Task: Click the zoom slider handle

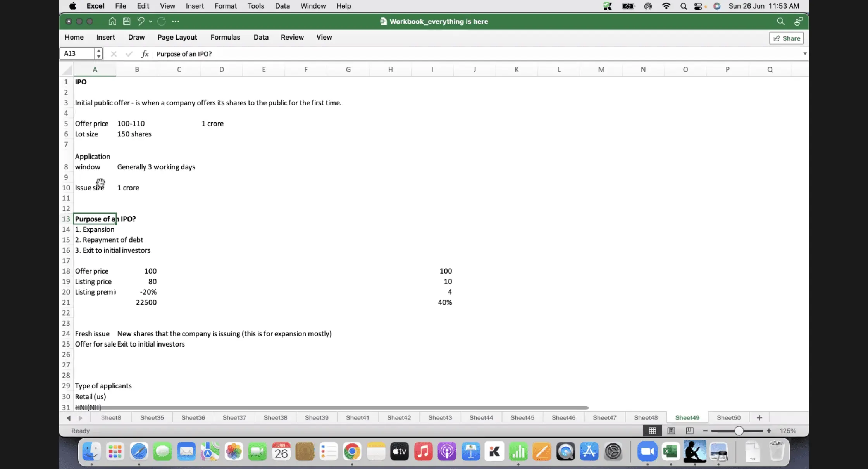Action: tap(739, 431)
